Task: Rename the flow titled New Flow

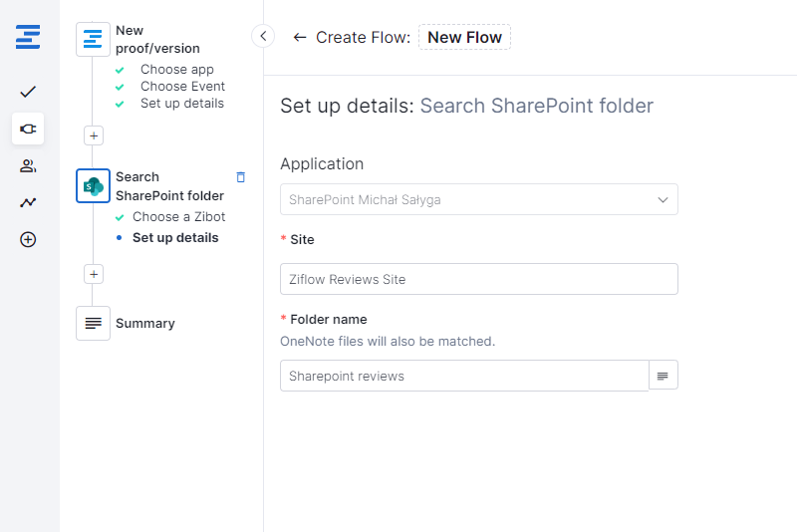Action: coord(464,38)
